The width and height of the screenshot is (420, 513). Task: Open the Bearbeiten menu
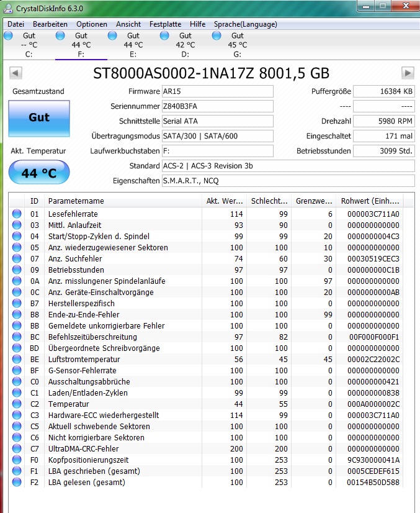point(50,24)
